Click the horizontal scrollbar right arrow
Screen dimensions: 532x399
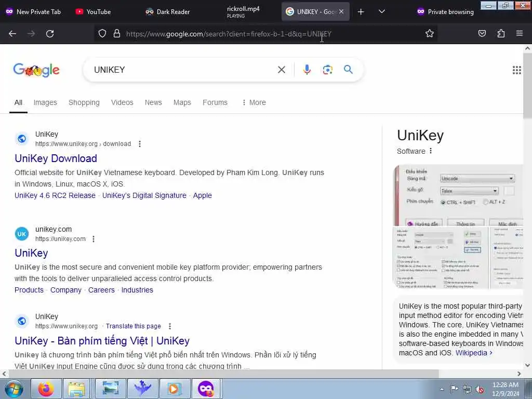(519, 374)
